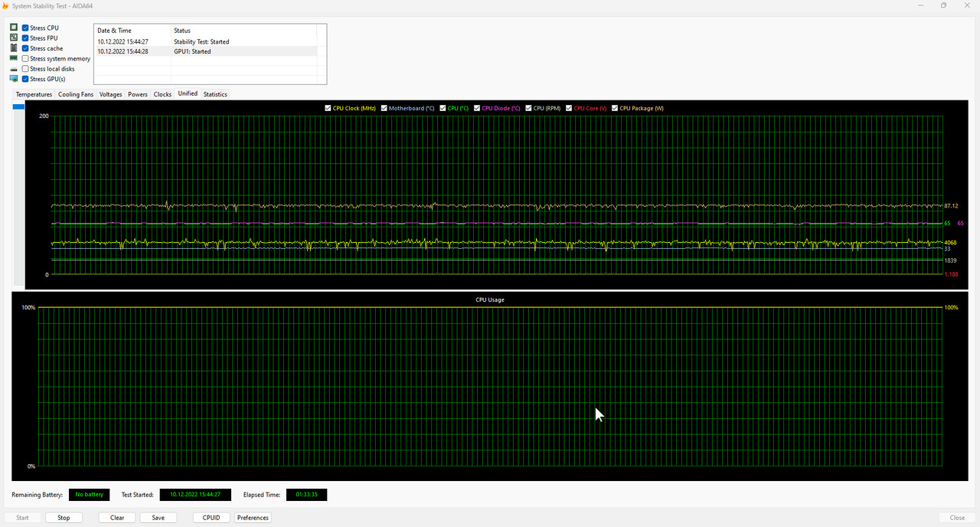
Task: Select the Stability Test: Started log row
Action: tap(205, 41)
